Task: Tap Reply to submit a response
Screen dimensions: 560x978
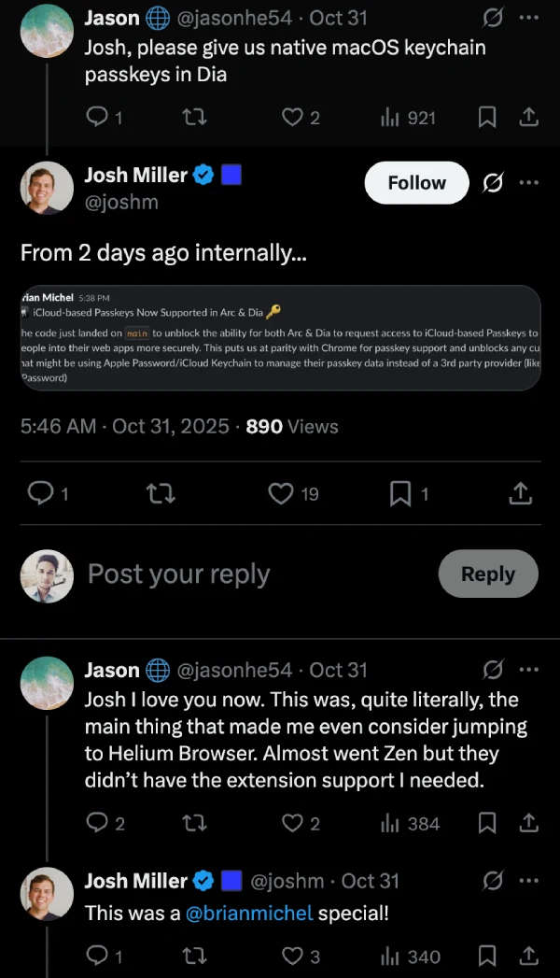Action: [488, 574]
